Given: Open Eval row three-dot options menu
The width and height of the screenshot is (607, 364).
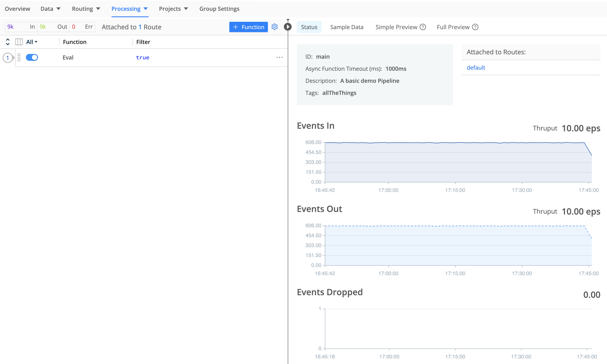Looking at the screenshot, I should tap(280, 57).
